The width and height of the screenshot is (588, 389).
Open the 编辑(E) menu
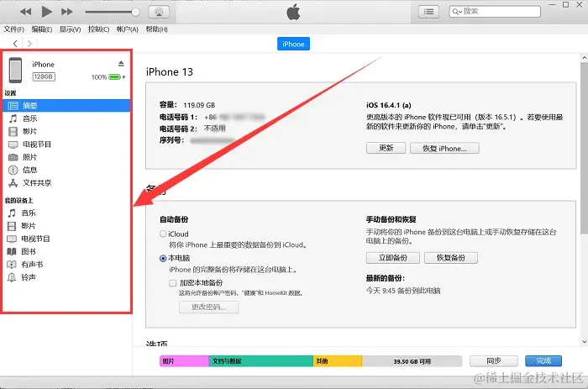(x=42, y=29)
